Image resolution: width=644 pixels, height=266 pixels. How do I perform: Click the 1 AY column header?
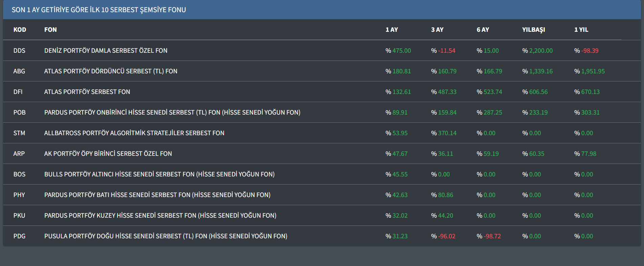pos(392,30)
